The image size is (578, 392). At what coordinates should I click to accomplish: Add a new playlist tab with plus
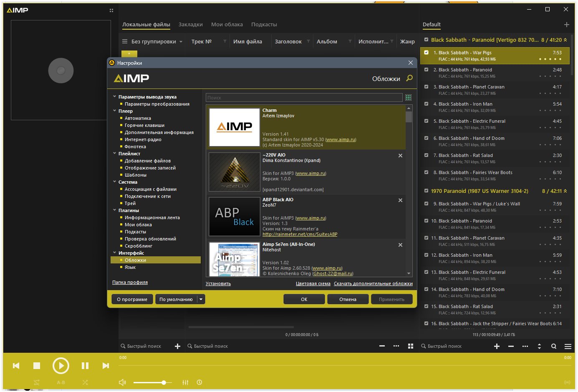pos(566,25)
